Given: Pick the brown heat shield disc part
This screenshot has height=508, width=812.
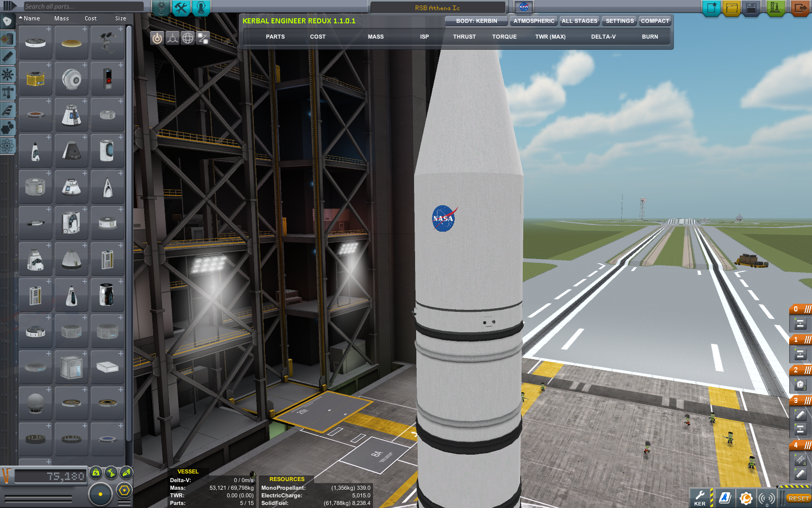Looking at the screenshot, I should click(72, 43).
